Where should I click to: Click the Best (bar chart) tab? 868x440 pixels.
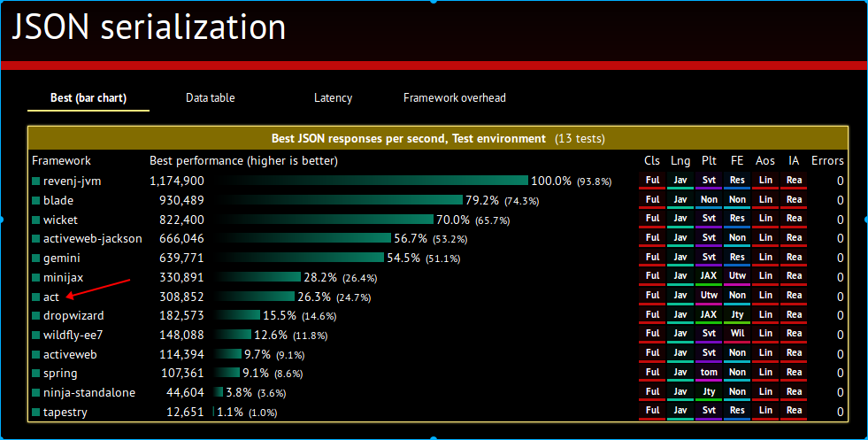coord(88,98)
